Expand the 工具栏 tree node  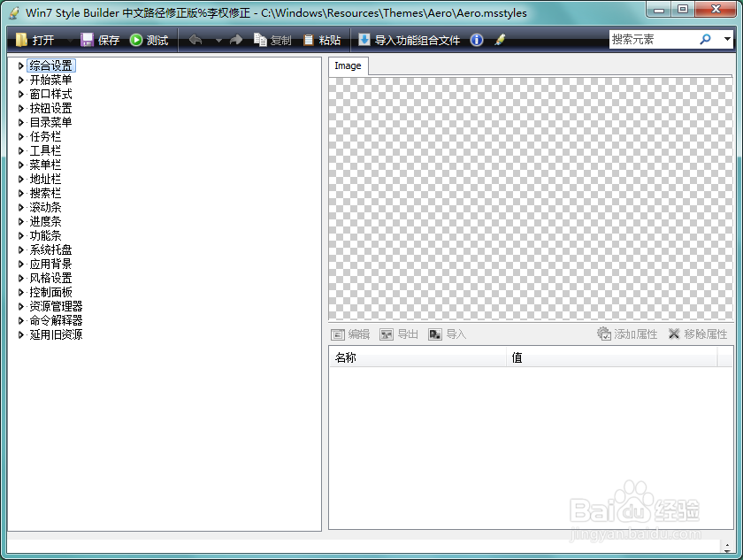21,150
